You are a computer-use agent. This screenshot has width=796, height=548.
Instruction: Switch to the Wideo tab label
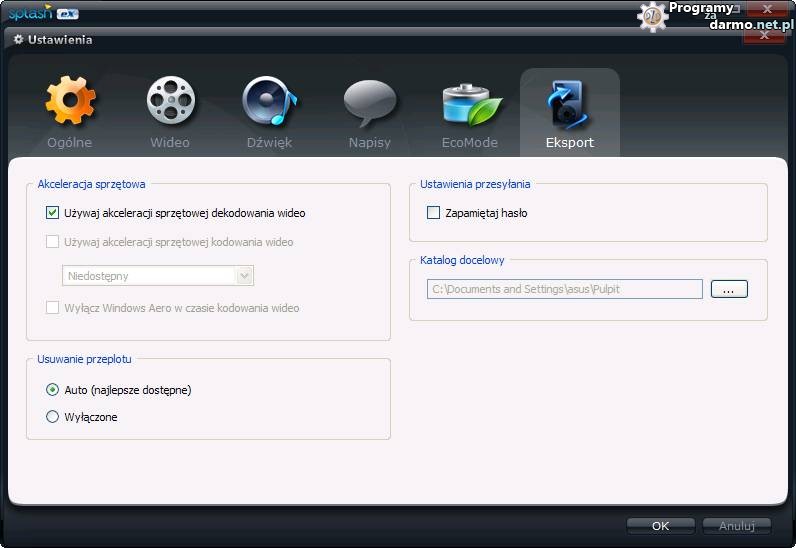pos(170,143)
